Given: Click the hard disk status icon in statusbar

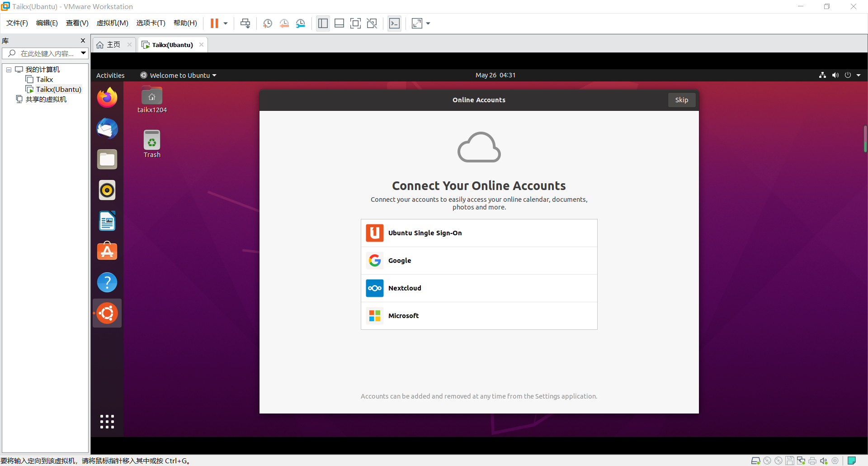Looking at the screenshot, I should coord(756,461).
